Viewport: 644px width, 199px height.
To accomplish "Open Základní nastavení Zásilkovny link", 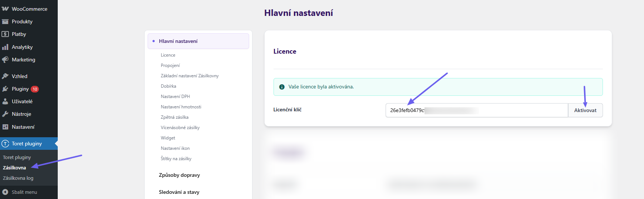I will [189, 76].
